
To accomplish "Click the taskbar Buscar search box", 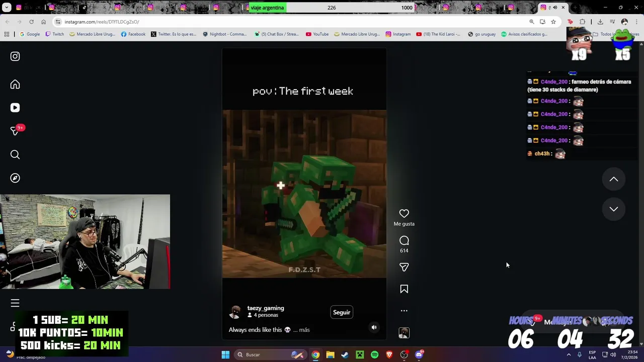I will point(271,355).
